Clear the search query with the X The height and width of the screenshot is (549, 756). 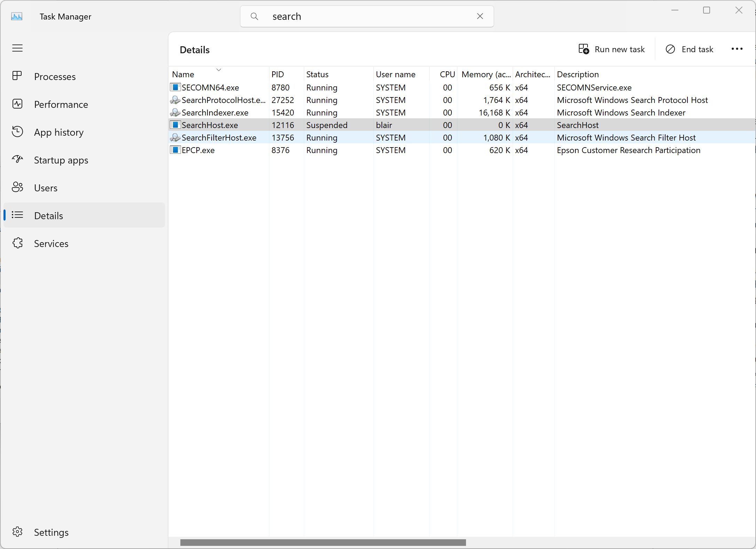pos(480,16)
